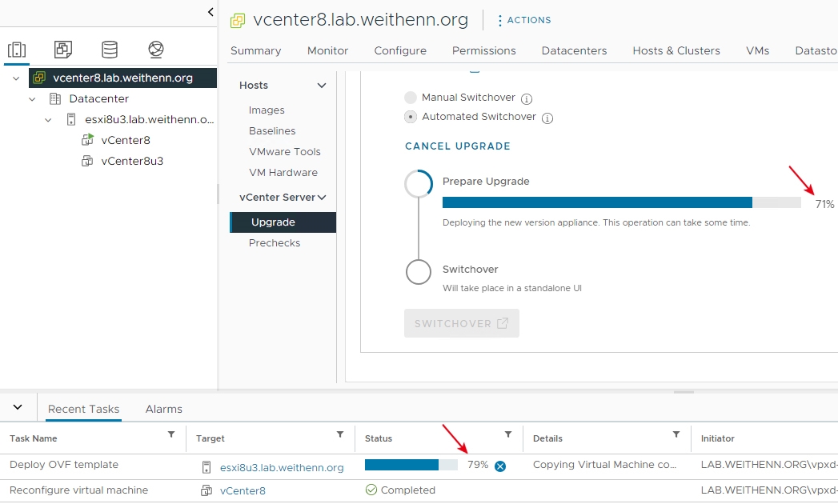Click Prepare Upgrade spinner step circle
This screenshot has width=838, height=504.
419,183
